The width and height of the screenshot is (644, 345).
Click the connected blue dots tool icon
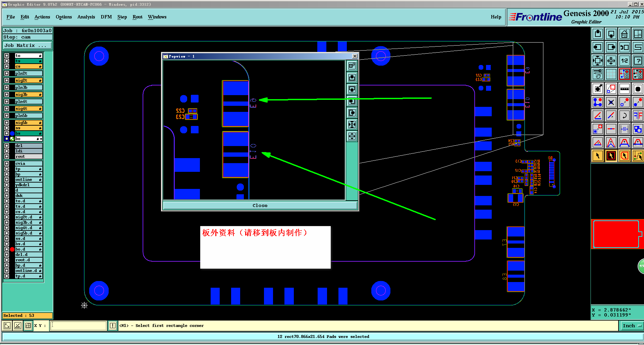[598, 102]
